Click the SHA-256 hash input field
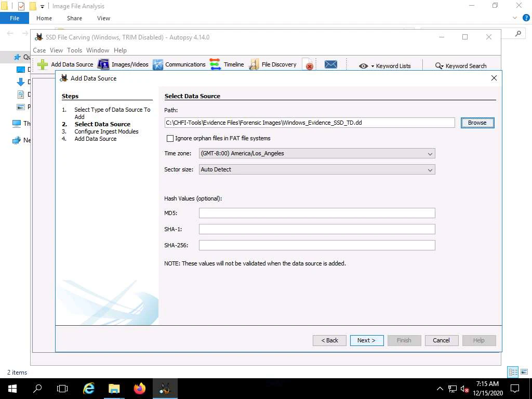Image resolution: width=532 pixels, height=399 pixels. click(x=317, y=245)
